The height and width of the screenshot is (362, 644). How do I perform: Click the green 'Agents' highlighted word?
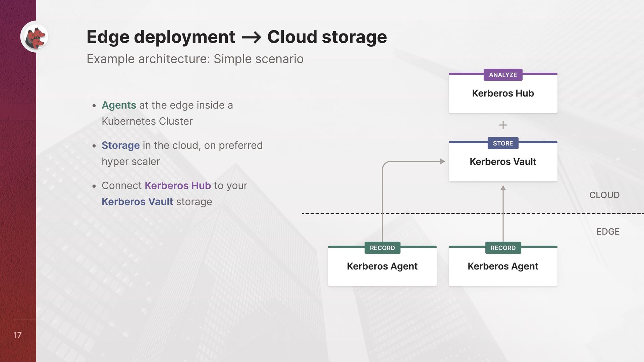[x=119, y=105]
